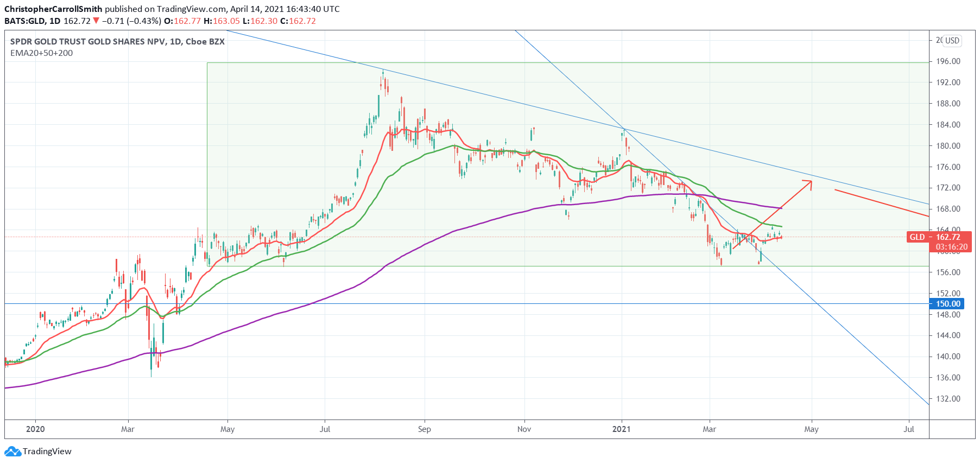
Task: Click the 2020 time axis label
Action: [35, 429]
